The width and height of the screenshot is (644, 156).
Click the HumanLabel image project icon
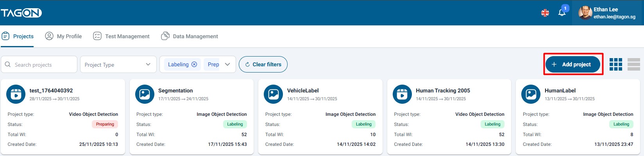point(531,94)
